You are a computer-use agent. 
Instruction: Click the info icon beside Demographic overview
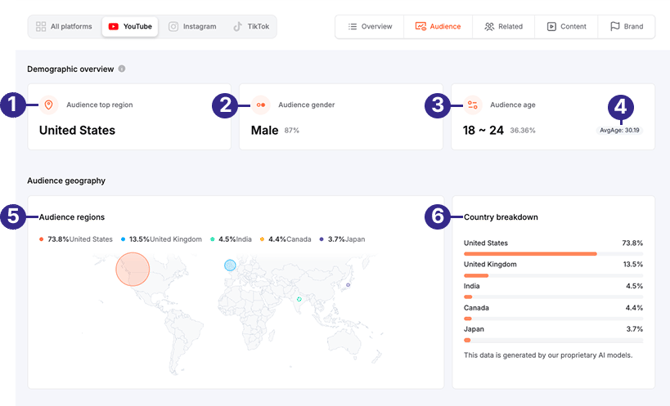[122, 69]
